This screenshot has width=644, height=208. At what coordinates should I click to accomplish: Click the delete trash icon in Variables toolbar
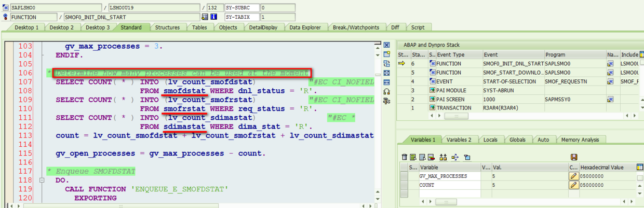click(405, 157)
